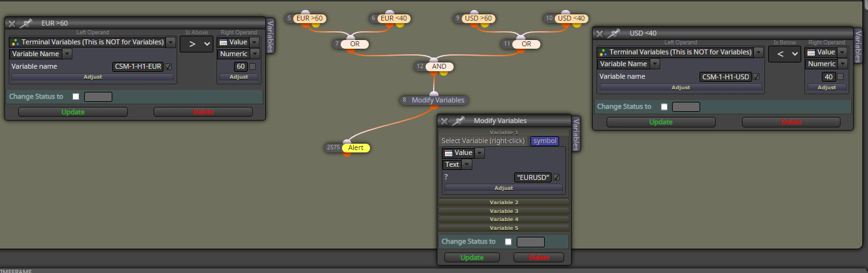Enable Change Status checkbox in EUR >60 panel

pos(76,97)
